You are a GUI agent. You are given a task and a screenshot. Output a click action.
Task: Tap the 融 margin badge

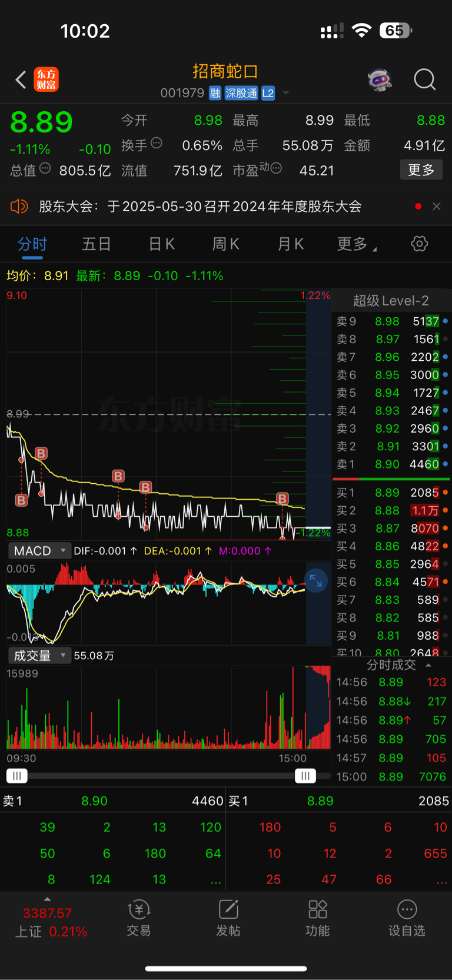(215, 93)
